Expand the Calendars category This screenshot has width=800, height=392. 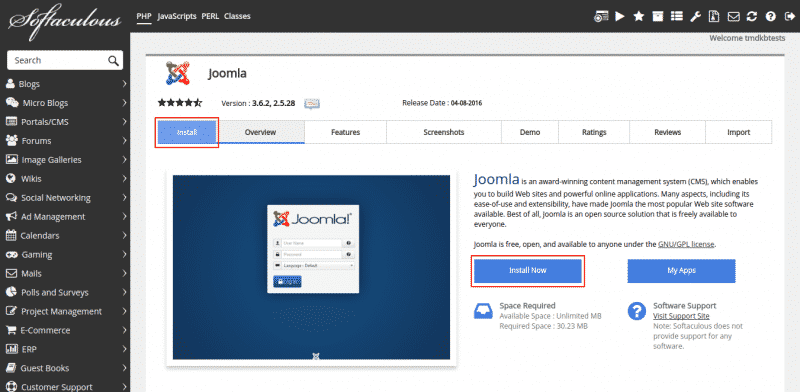(65, 236)
